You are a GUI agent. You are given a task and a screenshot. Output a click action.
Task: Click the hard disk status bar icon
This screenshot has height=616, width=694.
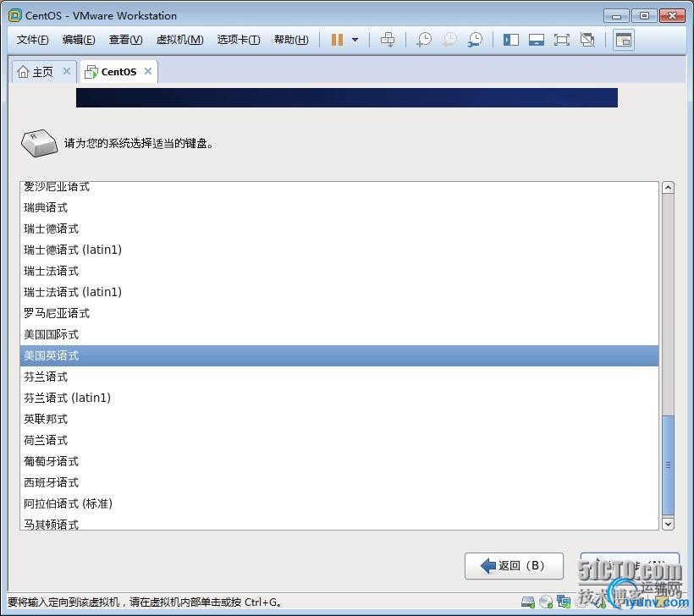[528, 602]
